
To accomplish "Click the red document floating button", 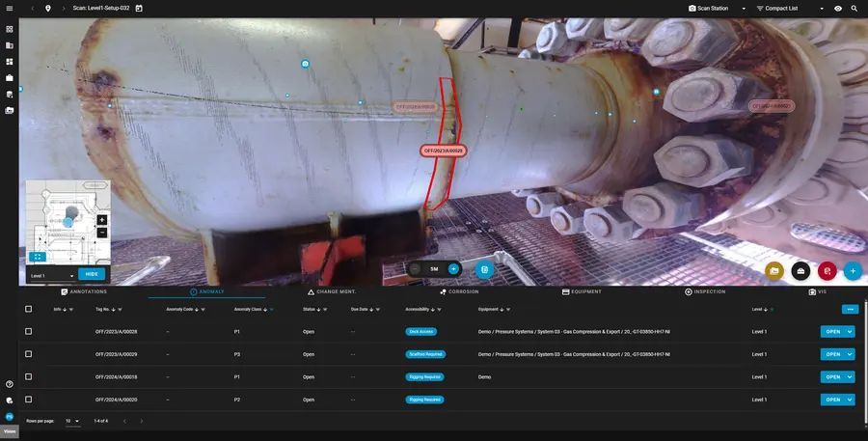I will 827,271.
